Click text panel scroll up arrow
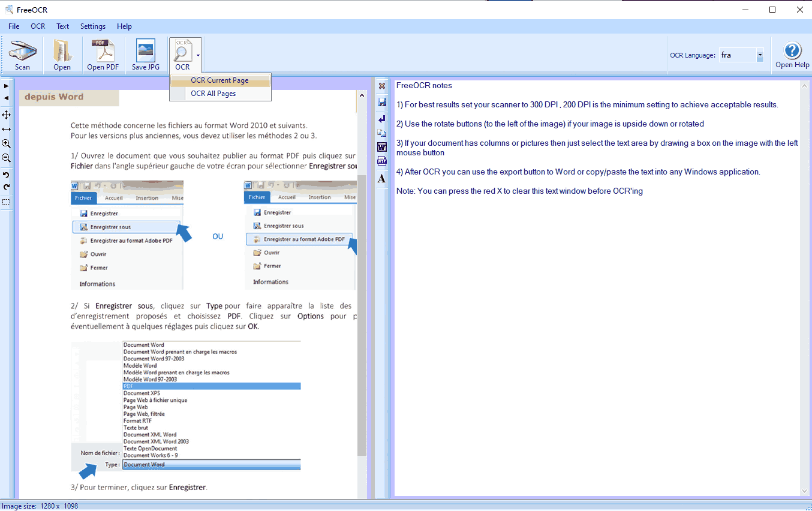812x511 pixels. pos(805,85)
